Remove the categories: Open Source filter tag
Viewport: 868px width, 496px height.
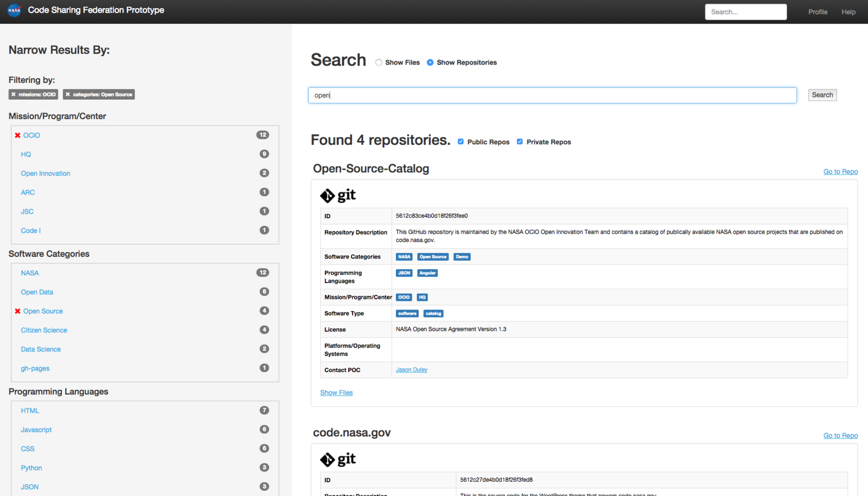[68, 94]
